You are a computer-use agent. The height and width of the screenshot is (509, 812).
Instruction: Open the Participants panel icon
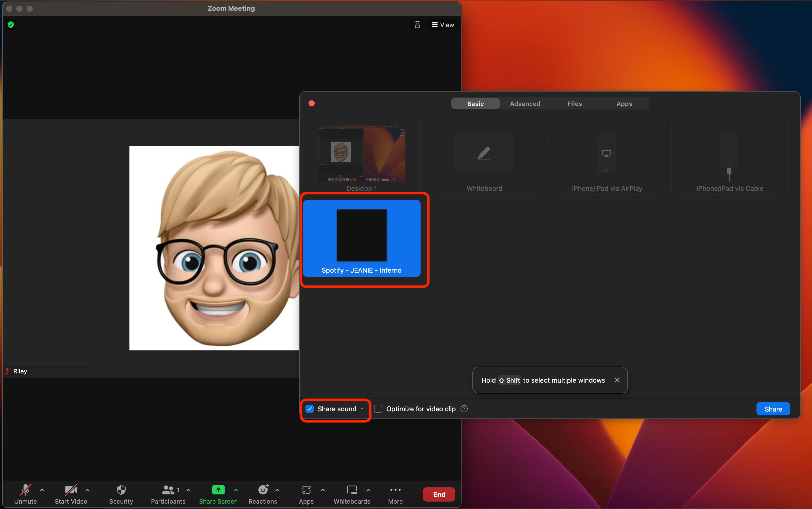168,490
